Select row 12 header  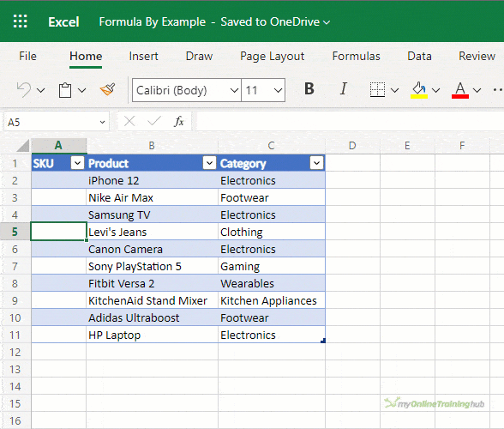15,352
